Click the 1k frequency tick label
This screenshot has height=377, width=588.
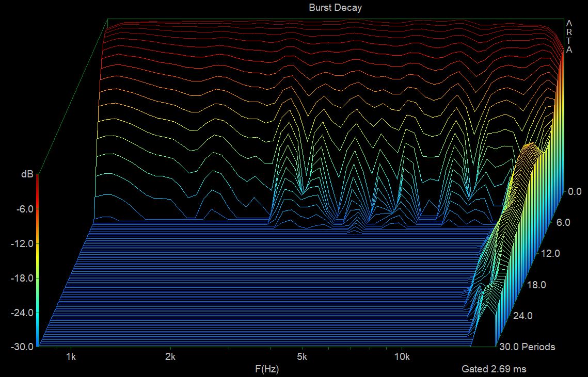[x=71, y=357]
